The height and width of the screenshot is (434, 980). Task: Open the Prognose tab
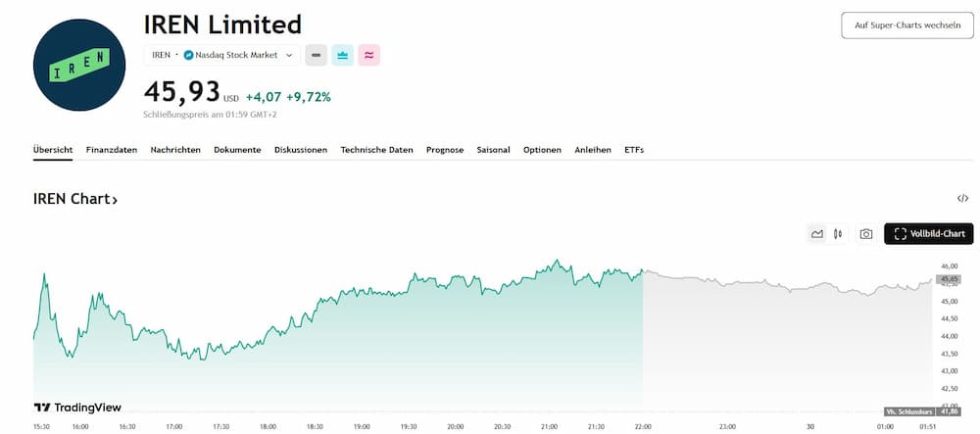point(445,150)
